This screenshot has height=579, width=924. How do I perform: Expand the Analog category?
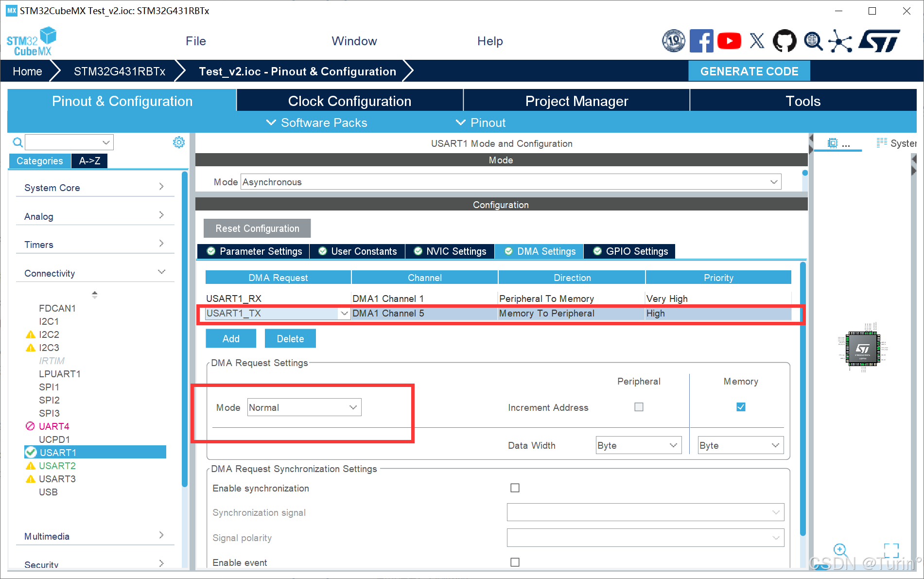click(95, 216)
